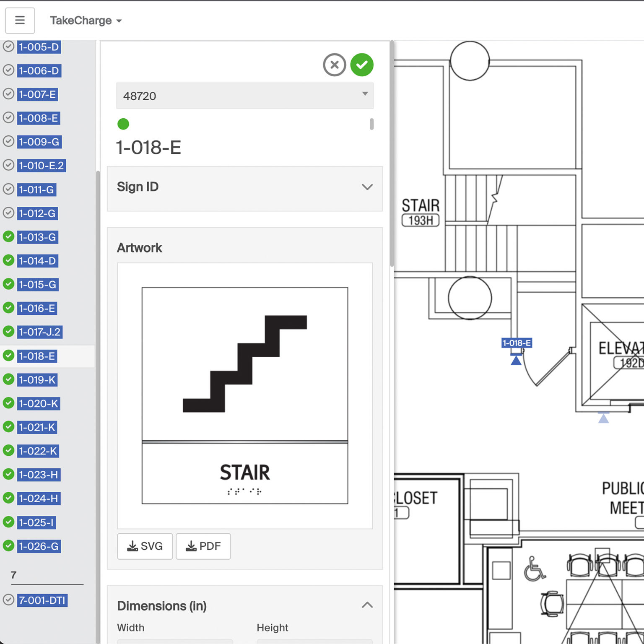Toggle the check status of 1-010-E.2
The image size is (644, 644).
8,165
